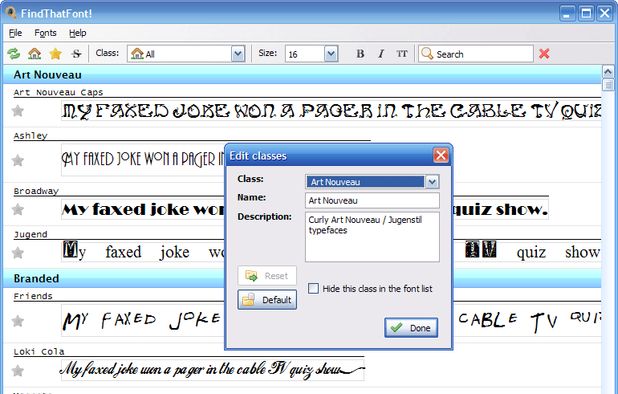Star the Ashley font
This screenshot has height=394, width=618.
click(x=17, y=160)
